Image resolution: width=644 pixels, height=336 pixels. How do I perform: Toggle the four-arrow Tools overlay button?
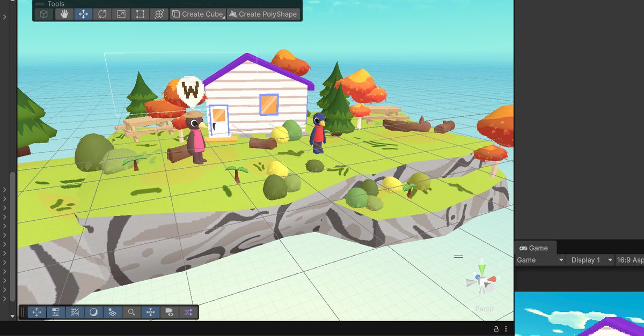tap(36, 312)
